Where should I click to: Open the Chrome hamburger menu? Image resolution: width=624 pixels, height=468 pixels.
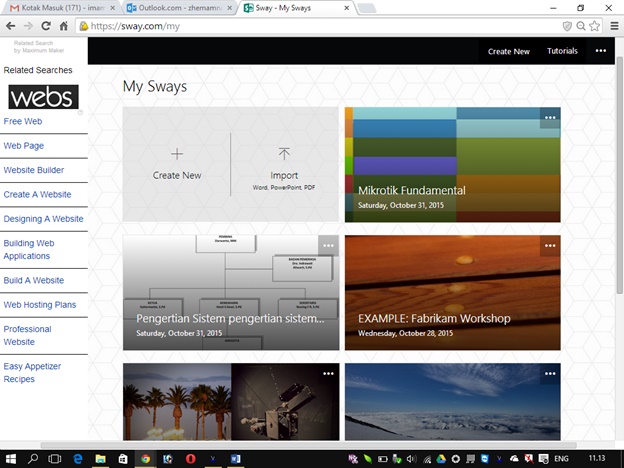tap(614, 26)
